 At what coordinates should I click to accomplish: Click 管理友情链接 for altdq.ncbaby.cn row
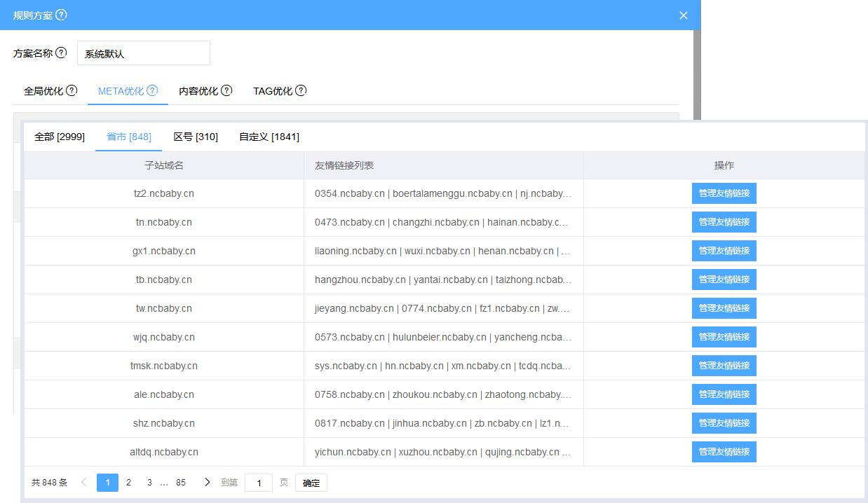[724, 452]
